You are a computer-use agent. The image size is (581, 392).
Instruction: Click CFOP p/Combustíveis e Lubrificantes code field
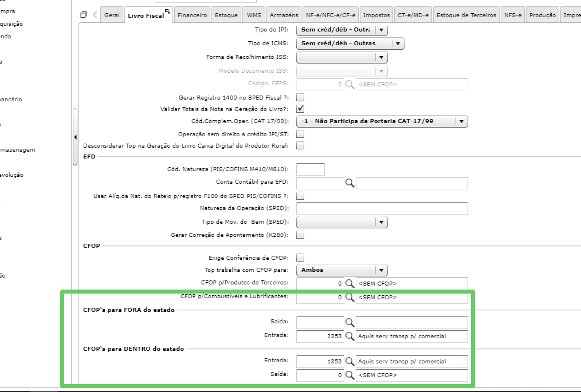(x=320, y=297)
